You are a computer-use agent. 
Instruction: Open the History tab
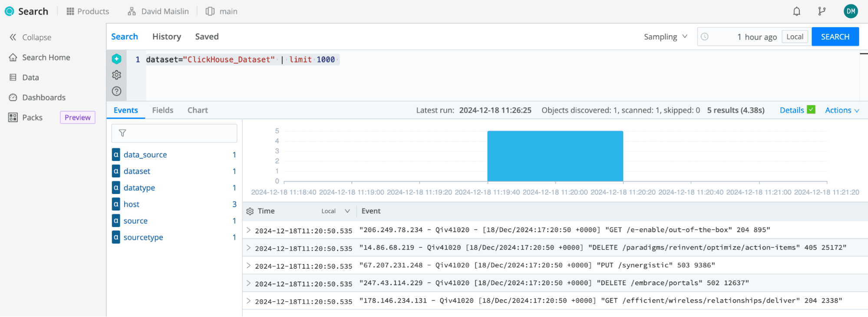[x=166, y=37]
